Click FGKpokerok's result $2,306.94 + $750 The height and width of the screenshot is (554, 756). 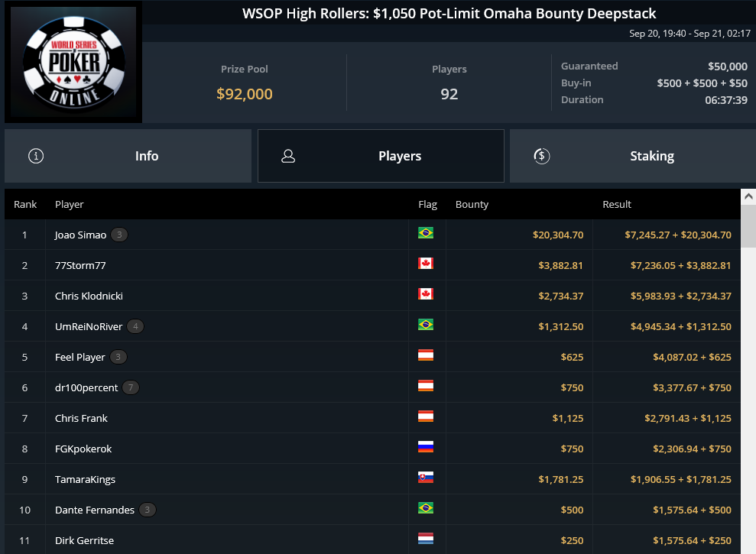(x=692, y=449)
